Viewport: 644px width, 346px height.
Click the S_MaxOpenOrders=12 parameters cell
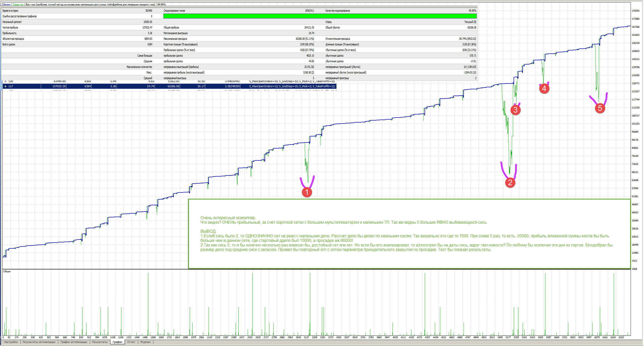tap(293, 86)
